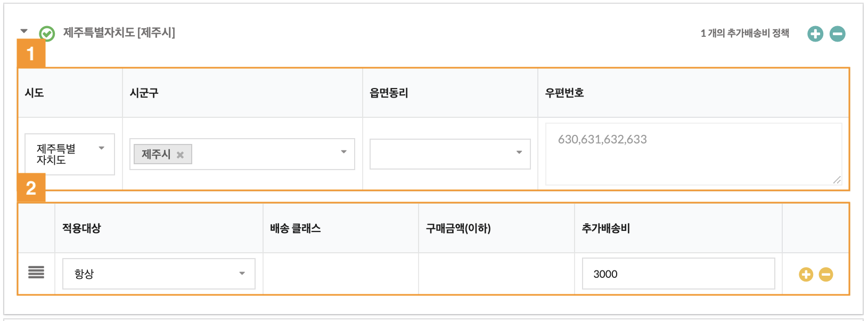
Task: Click the textarea resize handle in 우편번호
Action: (x=837, y=180)
